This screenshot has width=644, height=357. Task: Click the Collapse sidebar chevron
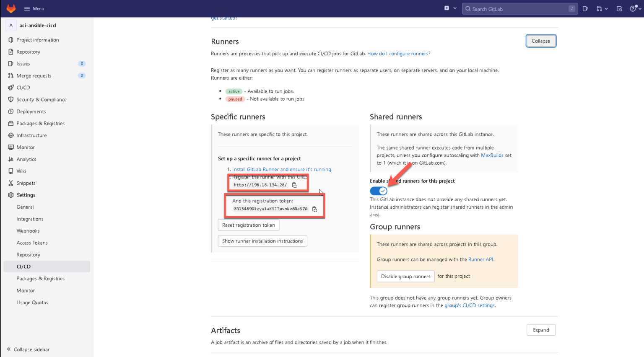point(9,349)
